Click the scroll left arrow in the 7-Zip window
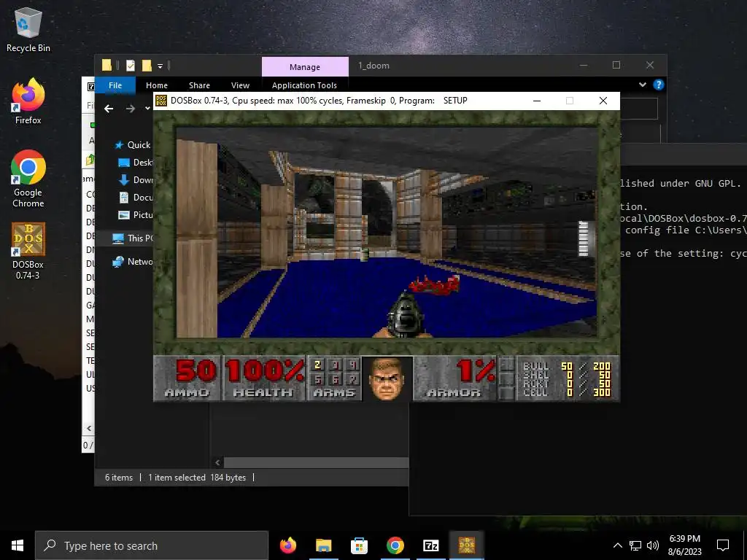 (88, 428)
